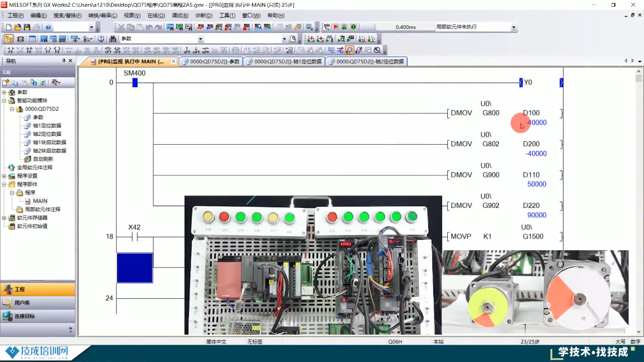Click the refresh icon in navigation toolbar

pyautogui.click(x=42, y=83)
